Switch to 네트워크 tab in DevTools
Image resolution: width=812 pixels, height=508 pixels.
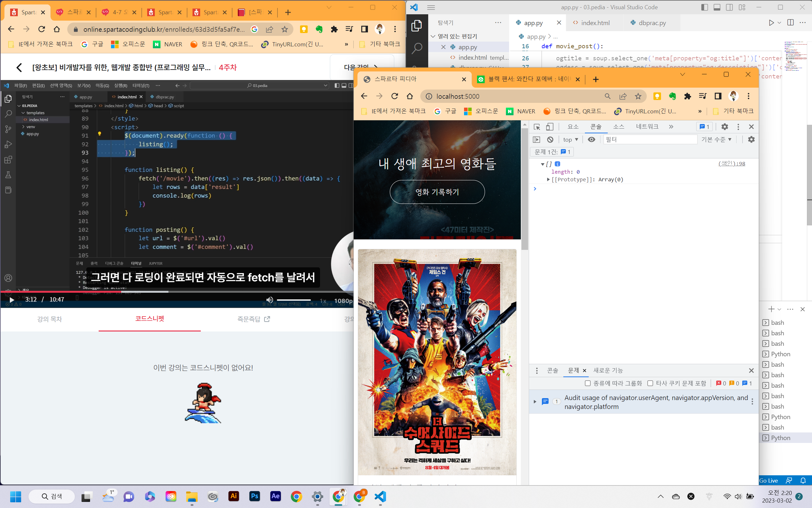coord(647,127)
